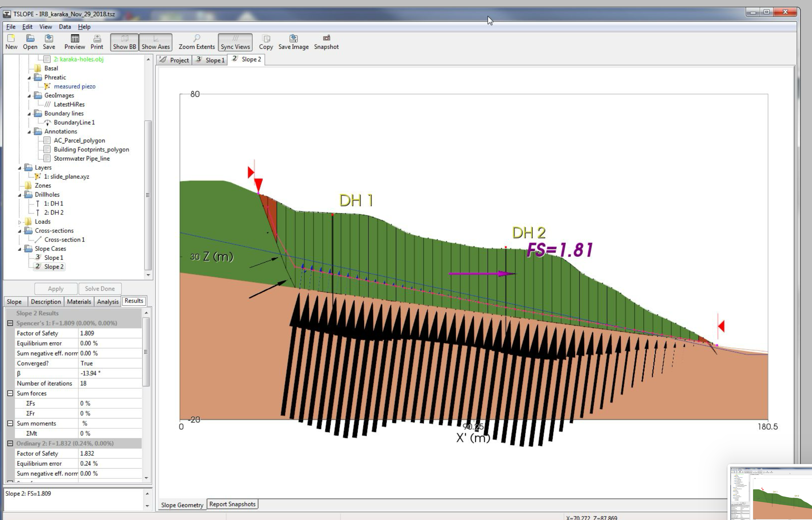Switch to the Report Snapshots tab
This screenshot has height=520, width=812.
[232, 504]
